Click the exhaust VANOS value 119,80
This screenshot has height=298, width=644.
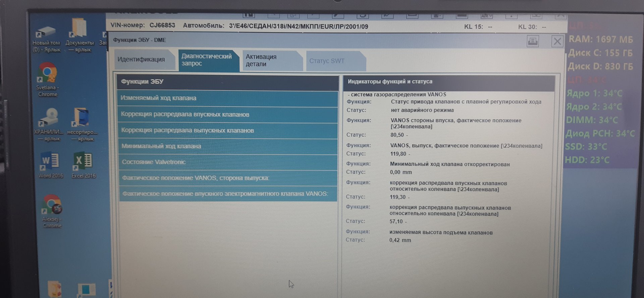pos(398,154)
